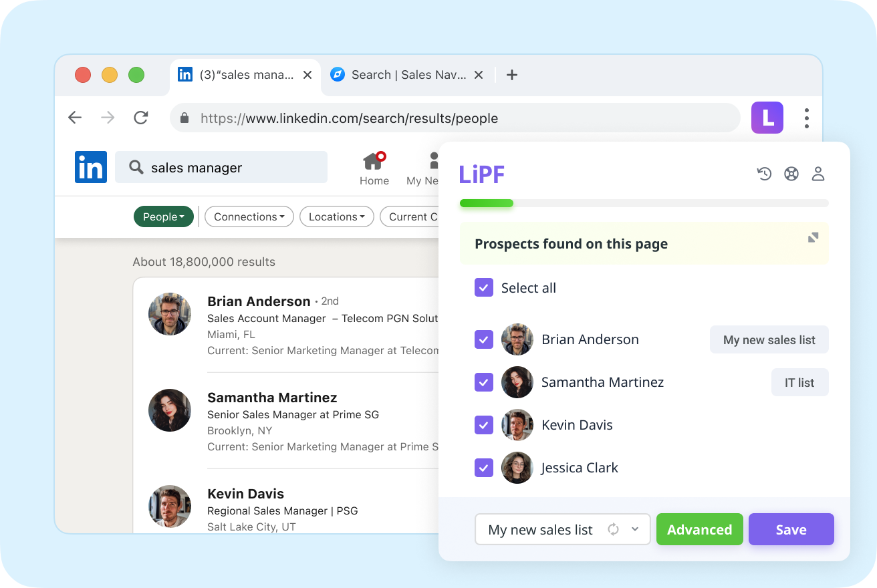The image size is (877, 588).
Task: Switch to the Sales Navigator tab
Action: (x=401, y=75)
